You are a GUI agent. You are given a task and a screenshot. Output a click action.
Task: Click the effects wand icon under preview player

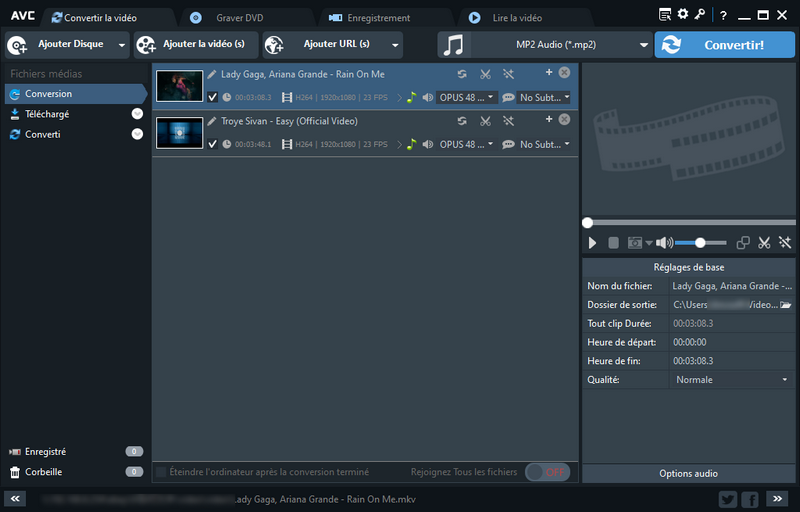tap(785, 243)
